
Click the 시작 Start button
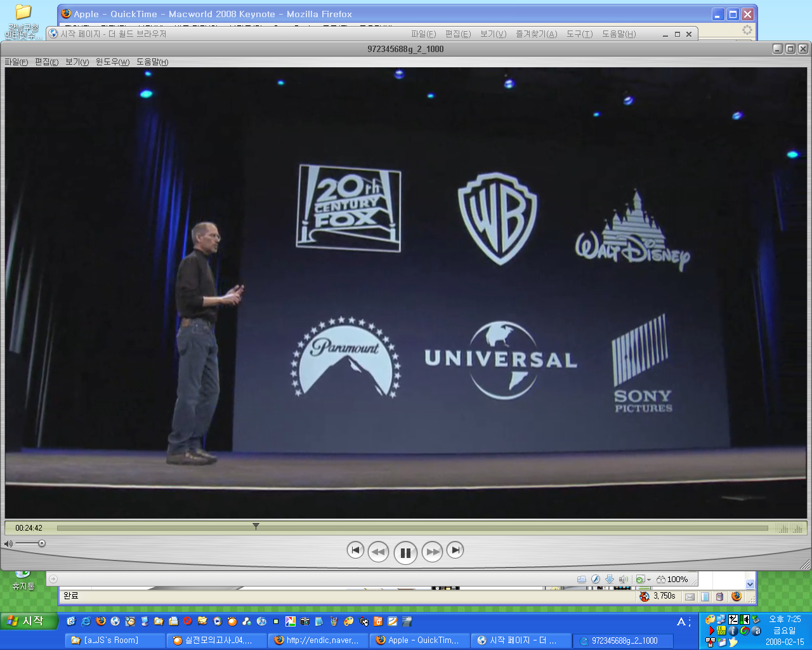[x=29, y=621]
